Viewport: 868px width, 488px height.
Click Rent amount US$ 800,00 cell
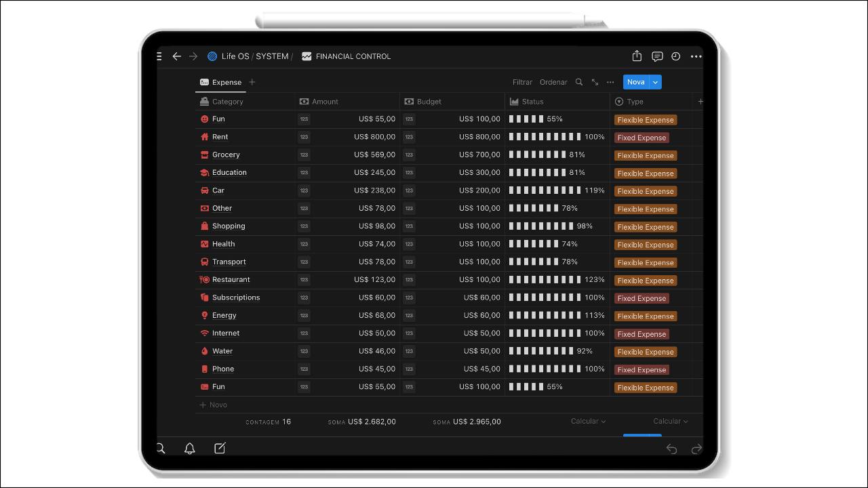click(x=348, y=137)
